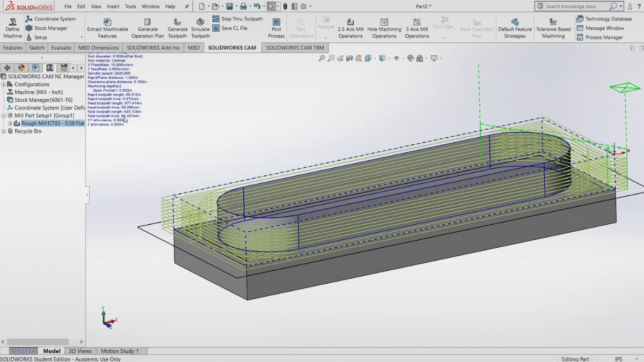The height and width of the screenshot is (362, 644).
Task: Click the Print icon
Action: pos(243,6)
